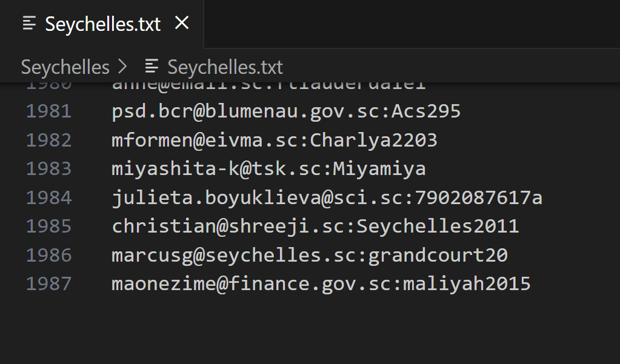Click gutter line number 1983

48,169
